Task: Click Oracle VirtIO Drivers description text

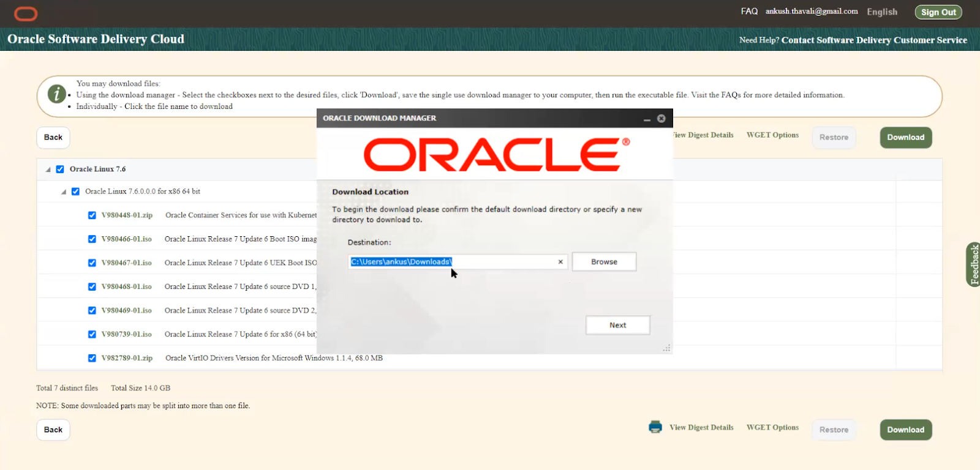Action: tap(274, 359)
